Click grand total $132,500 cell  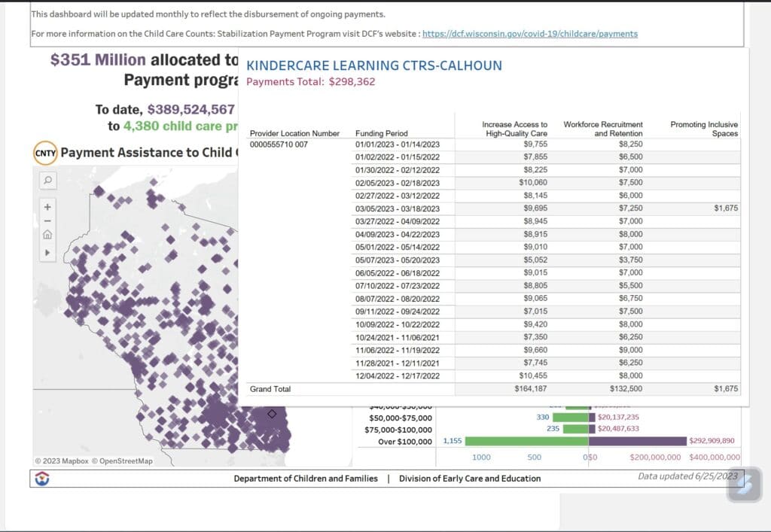tap(626, 388)
